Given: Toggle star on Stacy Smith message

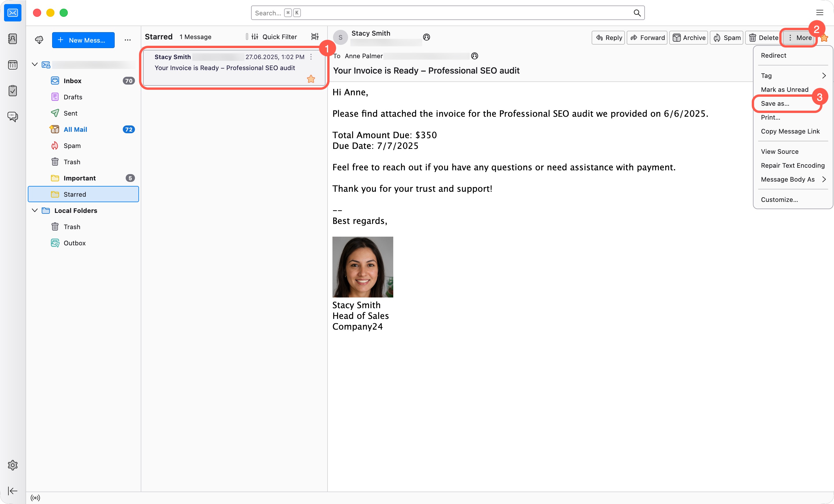Looking at the screenshot, I should click(311, 79).
